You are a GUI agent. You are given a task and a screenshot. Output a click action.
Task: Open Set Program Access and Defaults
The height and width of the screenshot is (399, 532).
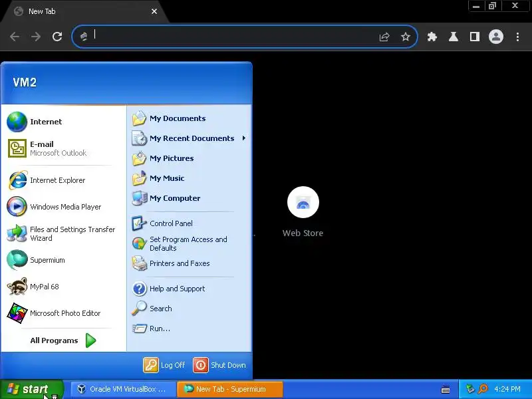point(189,243)
